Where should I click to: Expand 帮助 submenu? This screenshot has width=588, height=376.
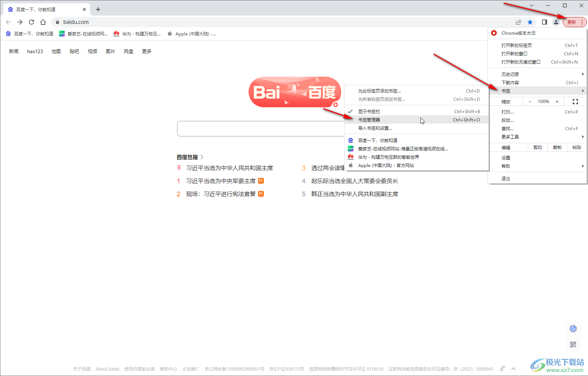click(x=537, y=166)
